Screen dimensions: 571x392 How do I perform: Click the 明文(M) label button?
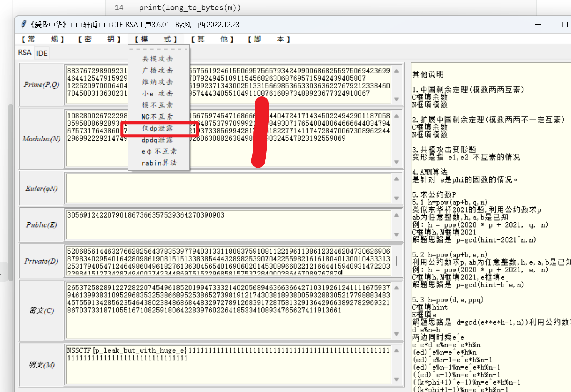[42, 365]
